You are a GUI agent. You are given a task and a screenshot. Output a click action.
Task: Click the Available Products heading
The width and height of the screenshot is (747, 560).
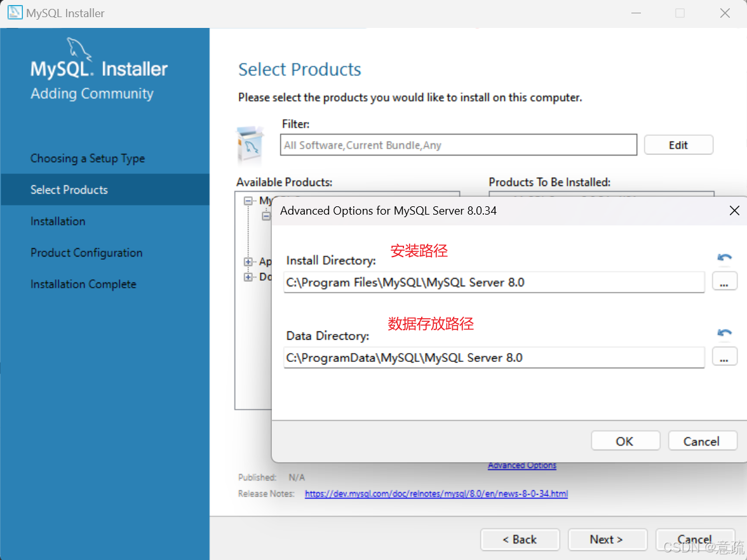click(x=285, y=182)
